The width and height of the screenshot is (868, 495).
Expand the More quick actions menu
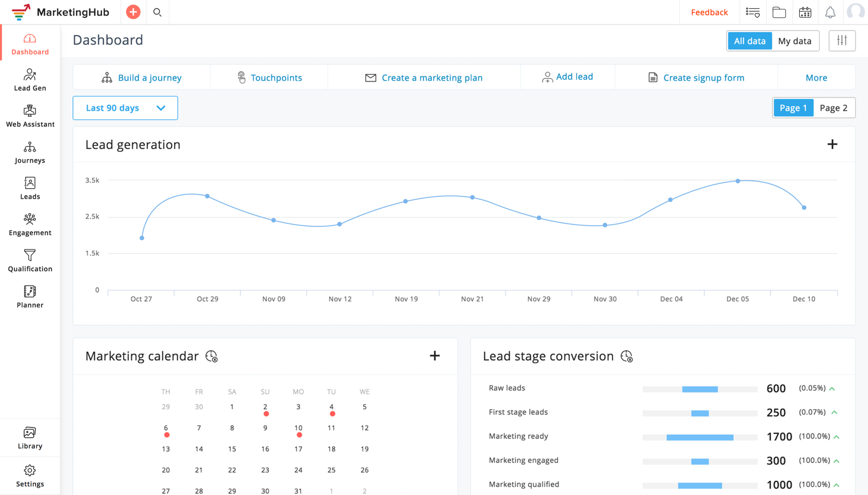coord(816,78)
